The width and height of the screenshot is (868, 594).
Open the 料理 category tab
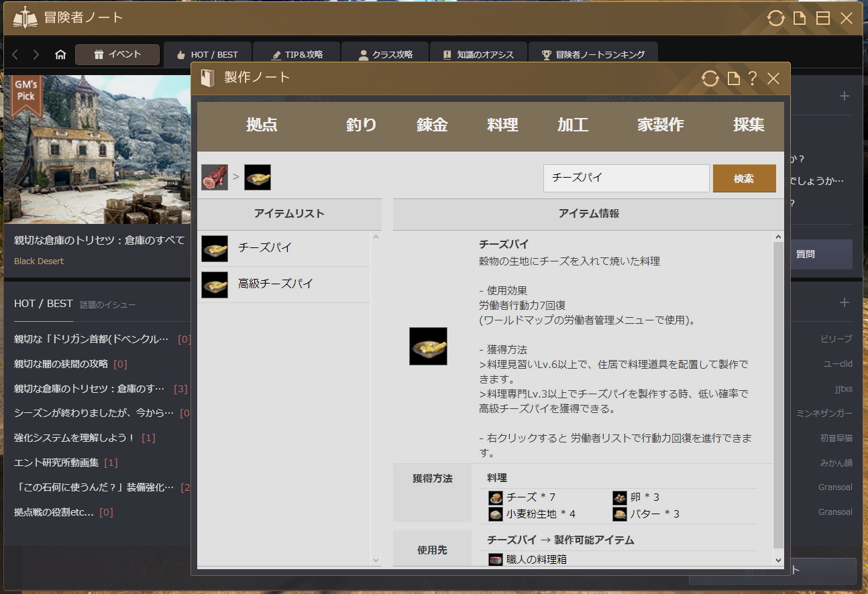click(x=502, y=125)
